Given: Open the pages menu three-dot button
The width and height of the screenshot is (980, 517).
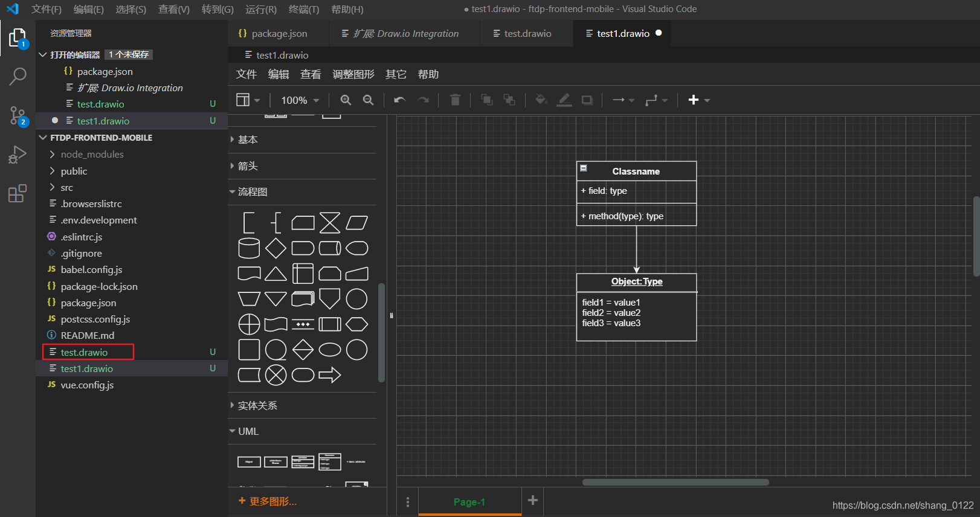Looking at the screenshot, I should point(408,502).
